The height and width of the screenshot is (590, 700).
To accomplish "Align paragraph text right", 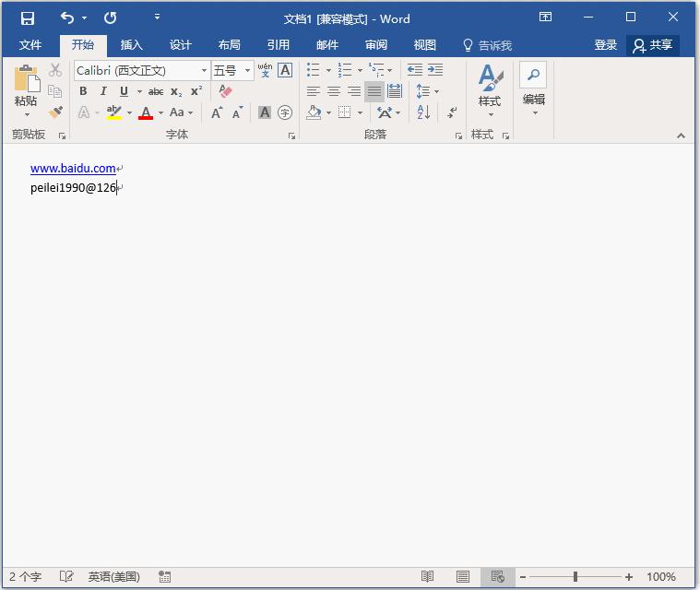I will point(354,91).
